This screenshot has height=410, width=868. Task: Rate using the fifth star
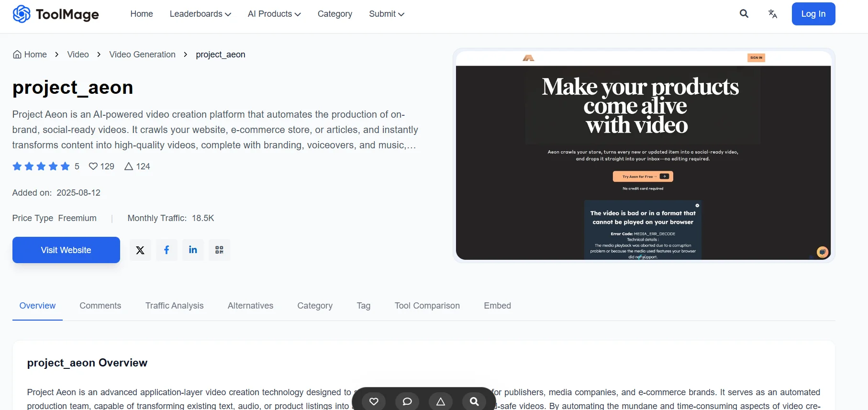(65, 166)
